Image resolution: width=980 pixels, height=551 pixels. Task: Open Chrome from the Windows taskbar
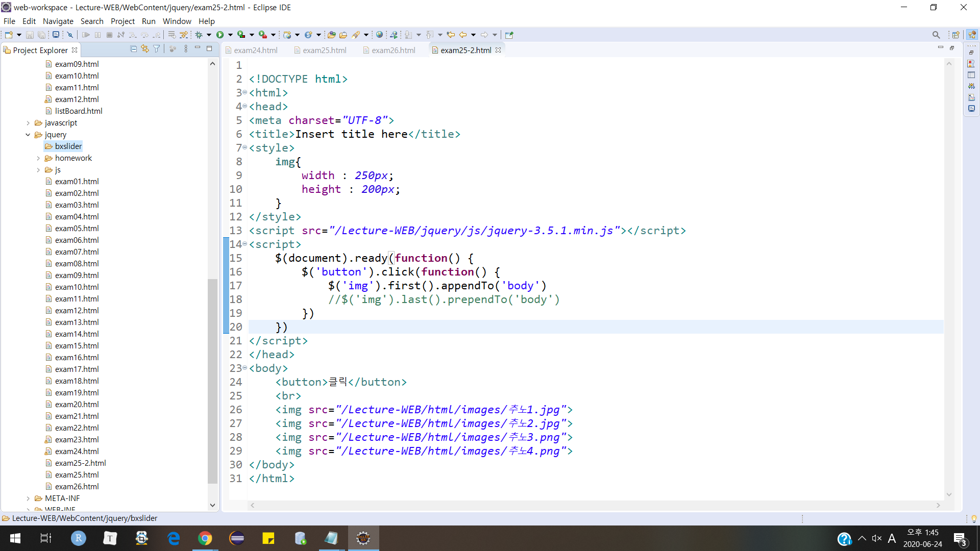(205, 538)
